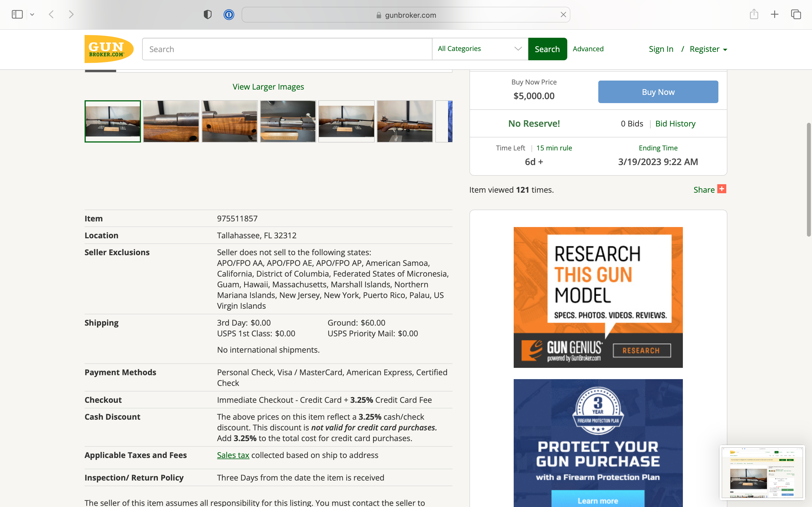Click the red Share plus icon
The image size is (812, 507).
pos(721,189)
